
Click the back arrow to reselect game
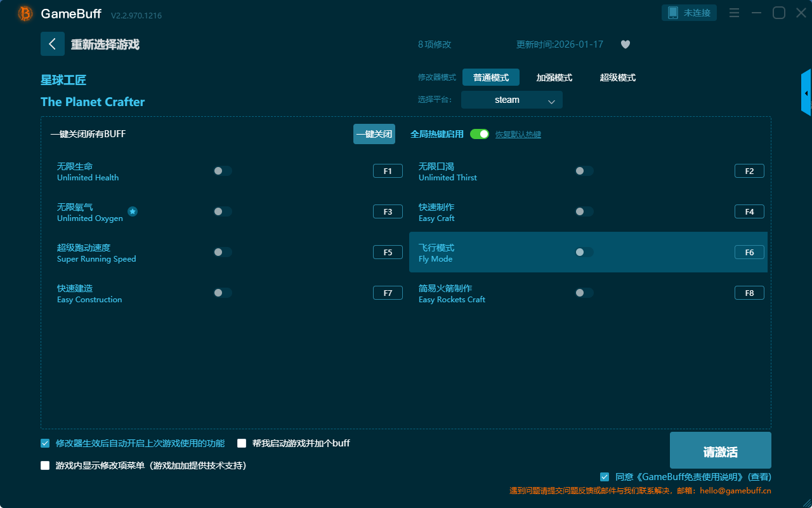53,44
